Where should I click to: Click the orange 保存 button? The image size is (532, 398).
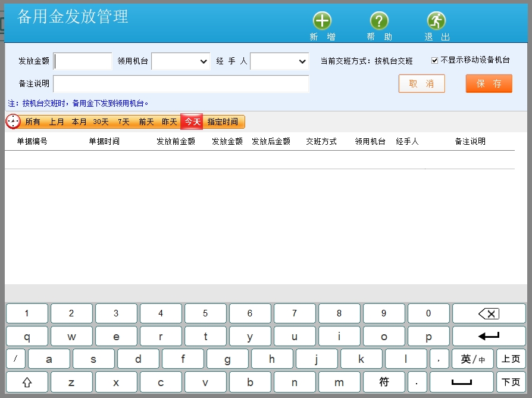(x=489, y=83)
